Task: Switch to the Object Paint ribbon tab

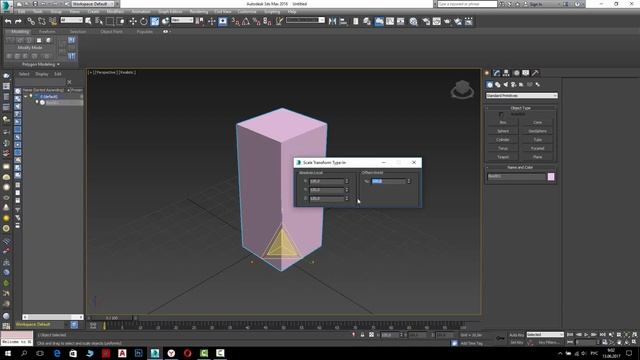Action: pyautogui.click(x=111, y=31)
